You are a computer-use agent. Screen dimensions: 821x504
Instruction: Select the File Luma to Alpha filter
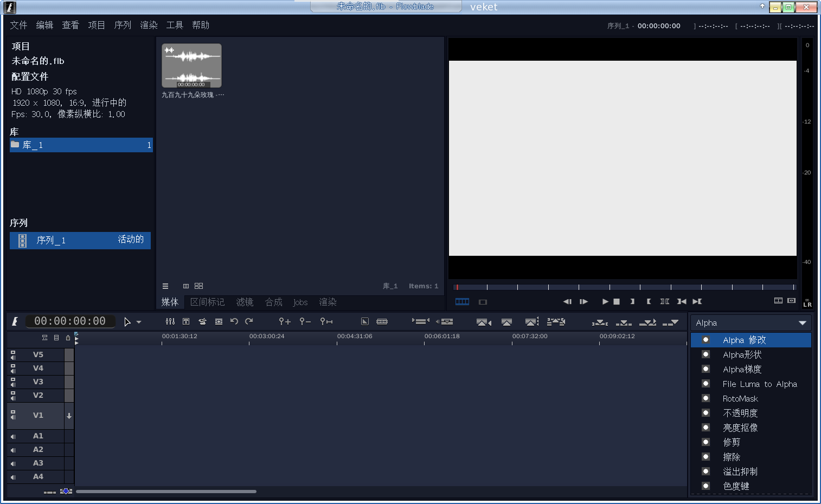click(751, 384)
